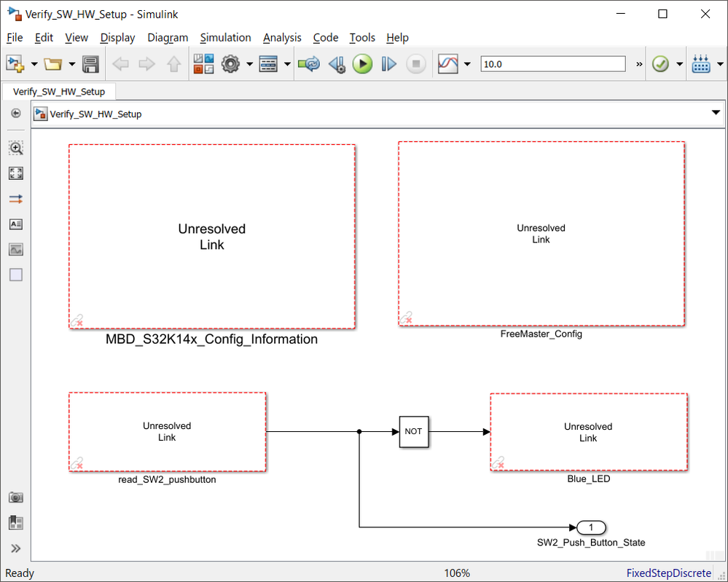Click the Fit to View icon
This screenshot has height=582, width=728.
16,173
